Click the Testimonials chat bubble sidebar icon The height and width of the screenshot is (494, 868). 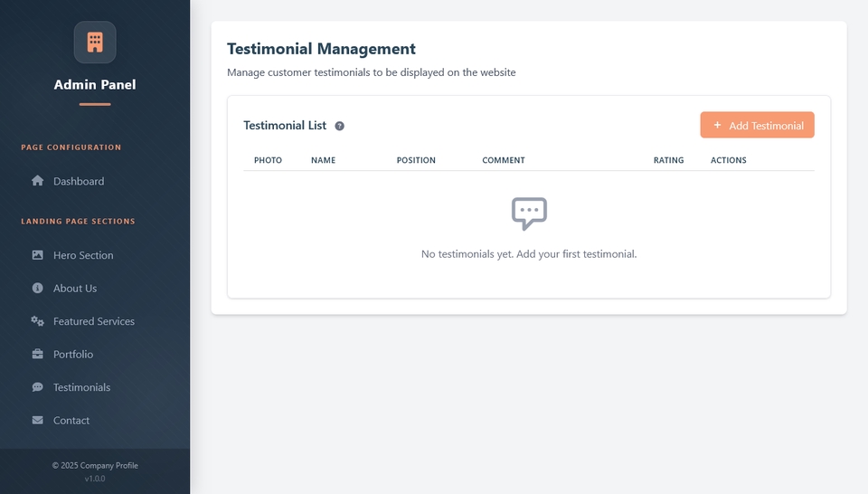[x=38, y=387]
